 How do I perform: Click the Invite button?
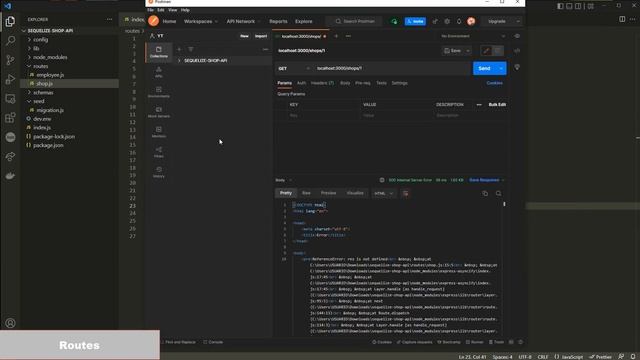click(x=415, y=21)
